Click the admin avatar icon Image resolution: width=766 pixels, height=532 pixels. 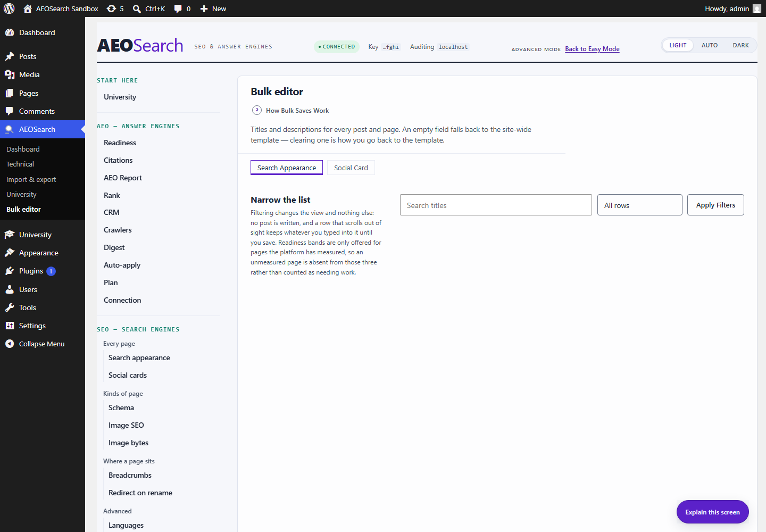click(x=757, y=9)
